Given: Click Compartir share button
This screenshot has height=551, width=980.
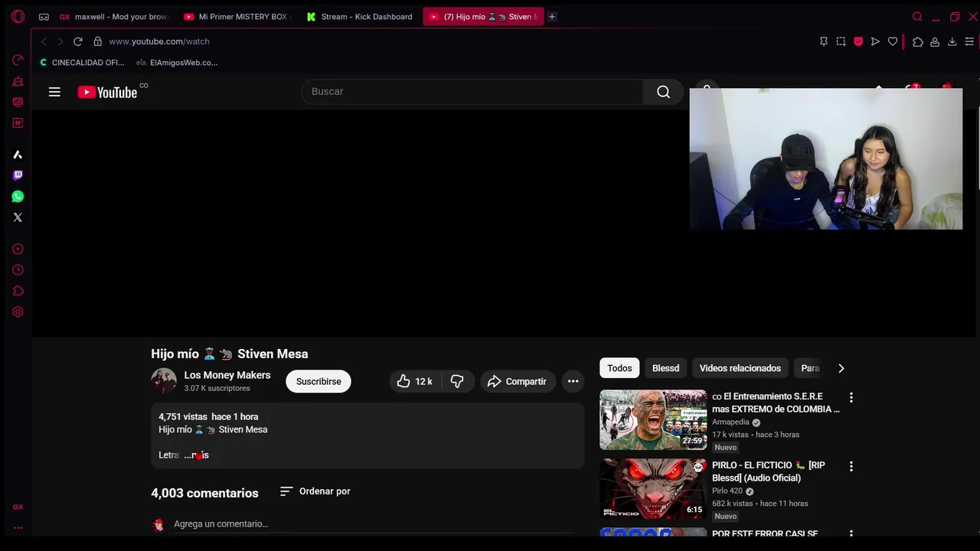Looking at the screenshot, I should coord(518,381).
